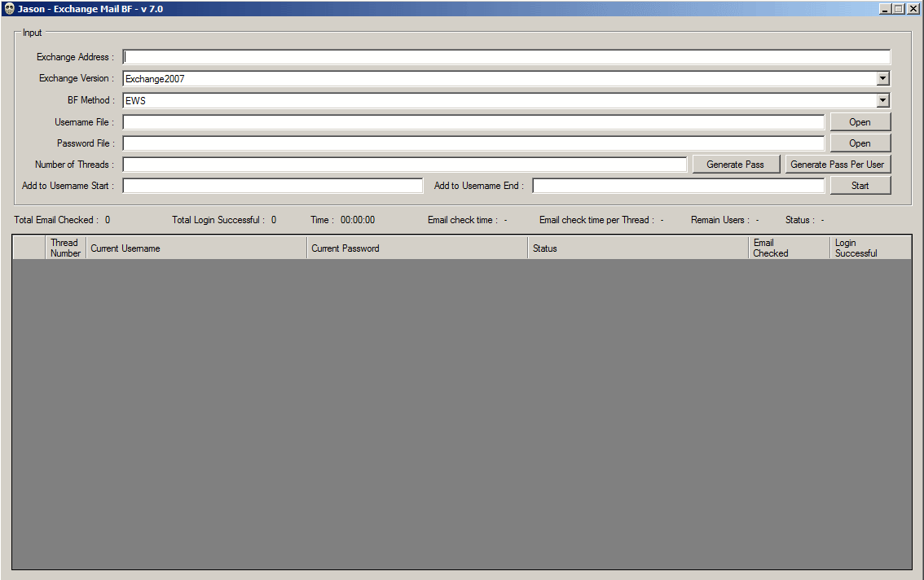This screenshot has height=580, width=924.
Task: Click the 'Number of Threads :' label
Action: pyautogui.click(x=74, y=165)
